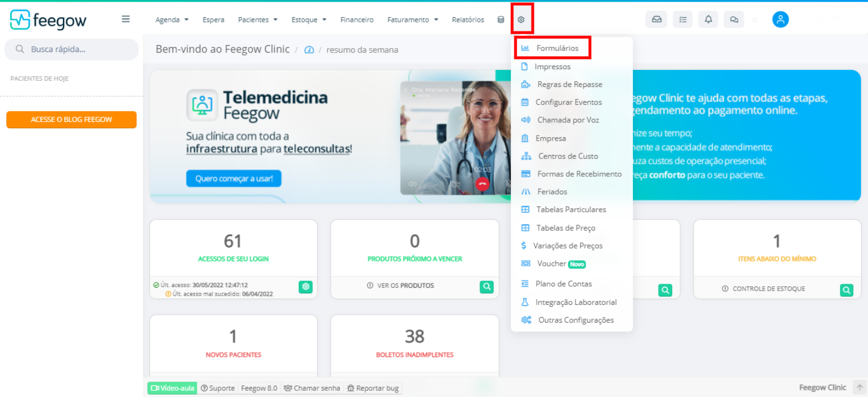Click the Feegow logo
The image size is (868, 397).
click(48, 20)
